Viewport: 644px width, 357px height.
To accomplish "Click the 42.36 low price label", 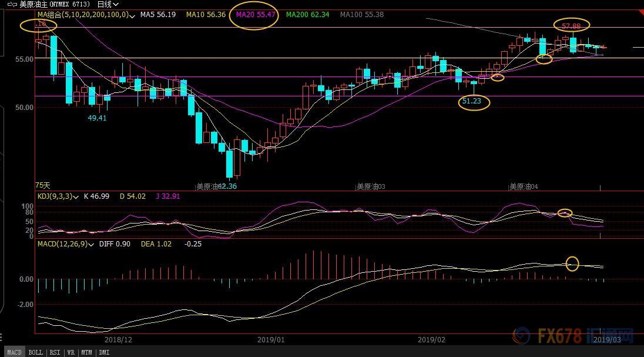I will [x=227, y=186].
